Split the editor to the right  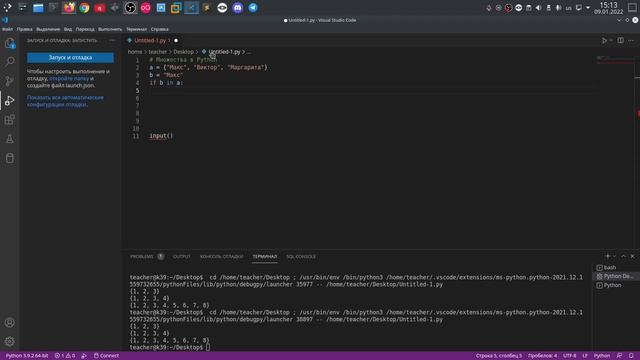(620, 40)
